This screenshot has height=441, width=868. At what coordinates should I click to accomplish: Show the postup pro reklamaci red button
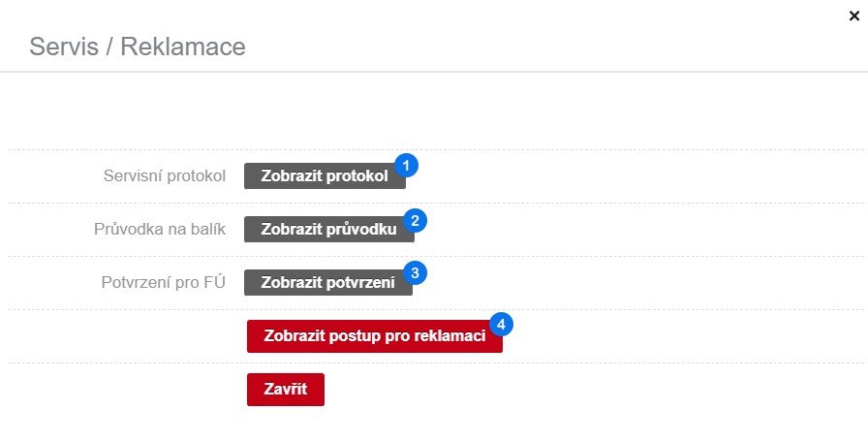coord(374,336)
